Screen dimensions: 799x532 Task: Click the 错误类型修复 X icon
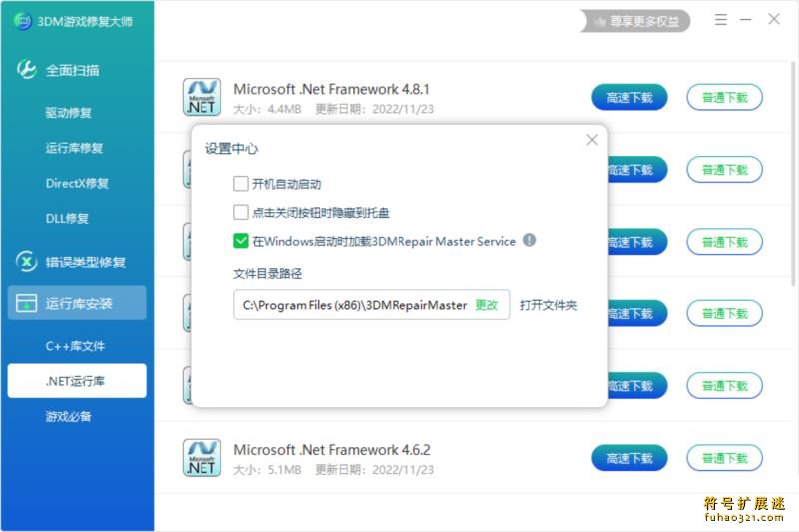tap(27, 262)
